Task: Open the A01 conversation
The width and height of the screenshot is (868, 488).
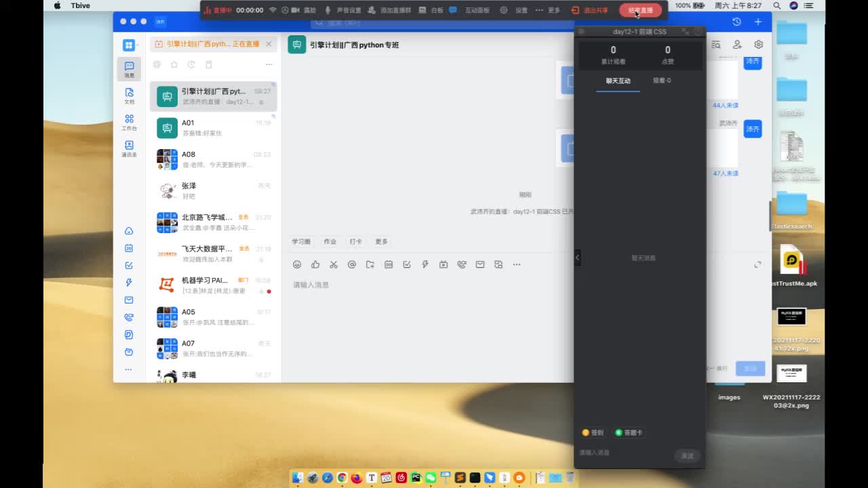Action: point(214,127)
